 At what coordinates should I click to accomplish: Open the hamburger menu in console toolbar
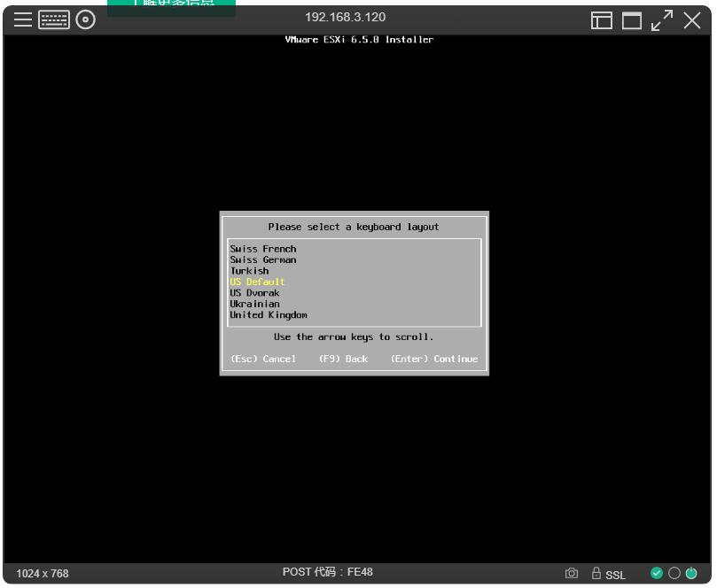tap(22, 19)
